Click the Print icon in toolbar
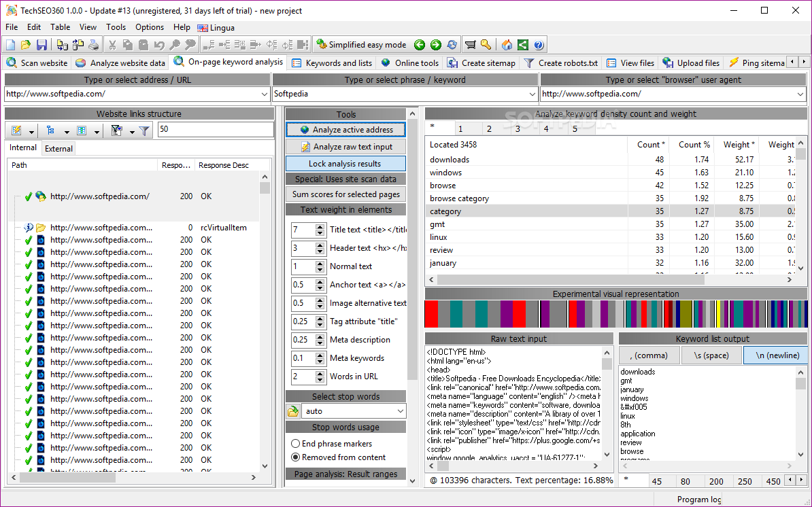 click(94, 45)
